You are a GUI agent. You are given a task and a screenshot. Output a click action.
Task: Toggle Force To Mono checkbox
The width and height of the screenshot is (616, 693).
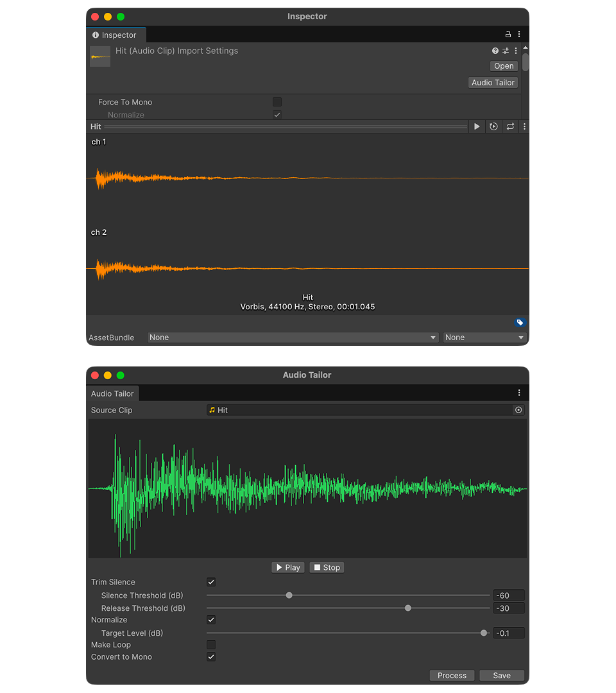pos(277,102)
